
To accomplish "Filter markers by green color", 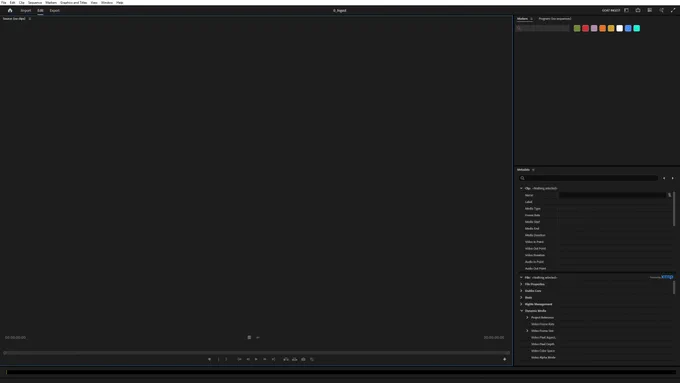I will point(577,28).
